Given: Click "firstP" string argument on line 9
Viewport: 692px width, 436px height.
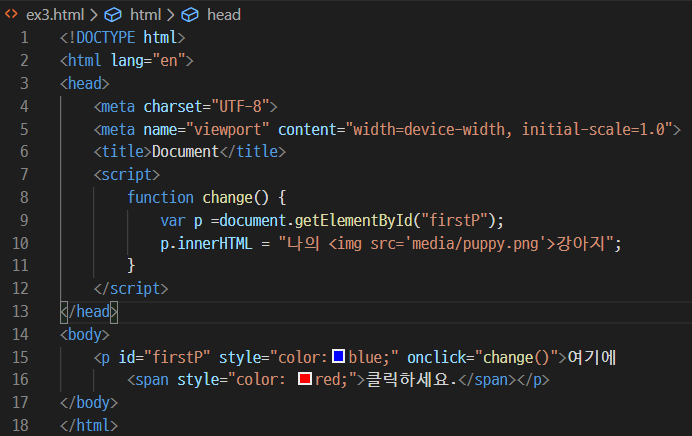Looking at the screenshot, I should pos(454,220).
